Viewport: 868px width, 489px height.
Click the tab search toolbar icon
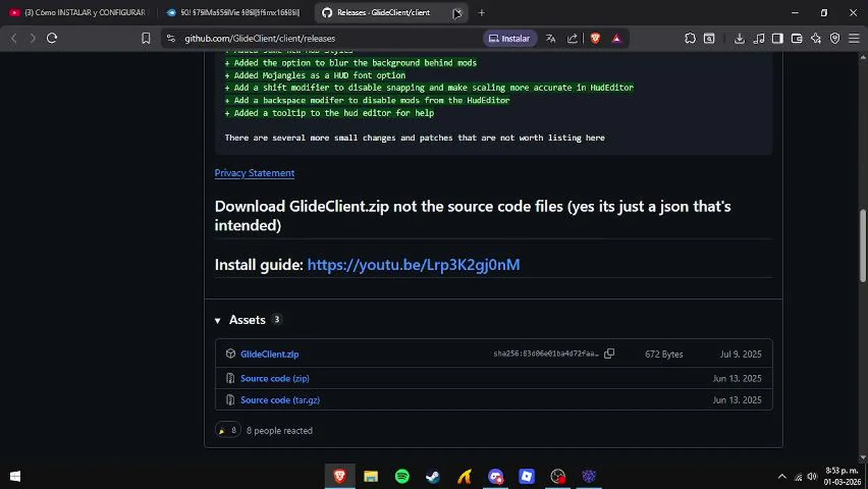point(709,39)
